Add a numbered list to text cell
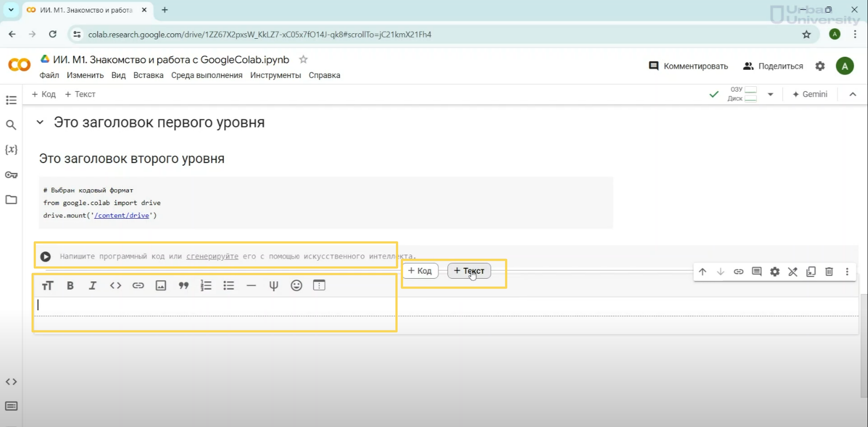 (x=206, y=286)
